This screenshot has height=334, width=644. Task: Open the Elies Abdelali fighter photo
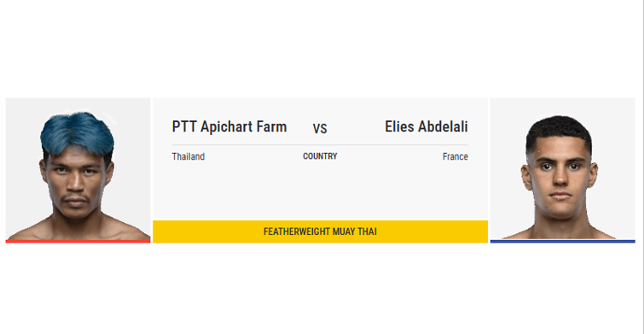563,169
